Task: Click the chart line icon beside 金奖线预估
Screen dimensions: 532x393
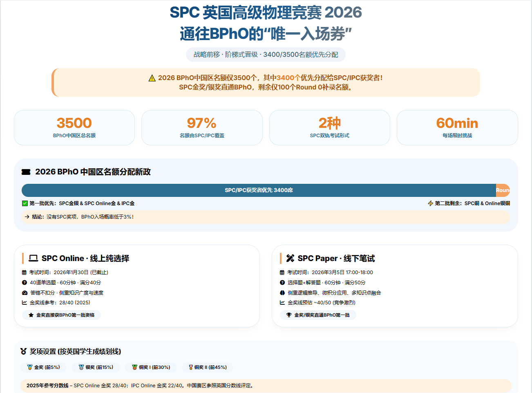Action: point(282,303)
